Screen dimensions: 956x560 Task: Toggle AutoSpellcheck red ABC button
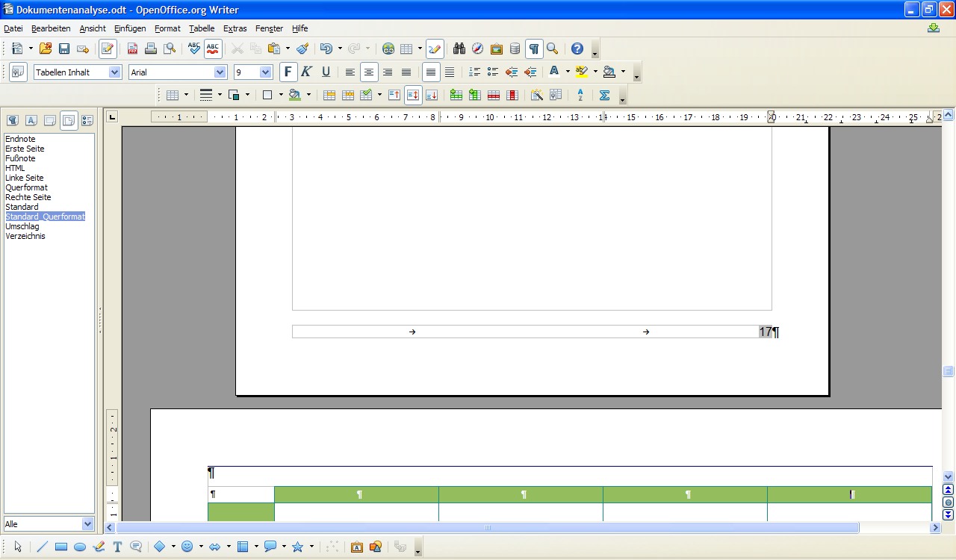pyautogui.click(x=213, y=49)
